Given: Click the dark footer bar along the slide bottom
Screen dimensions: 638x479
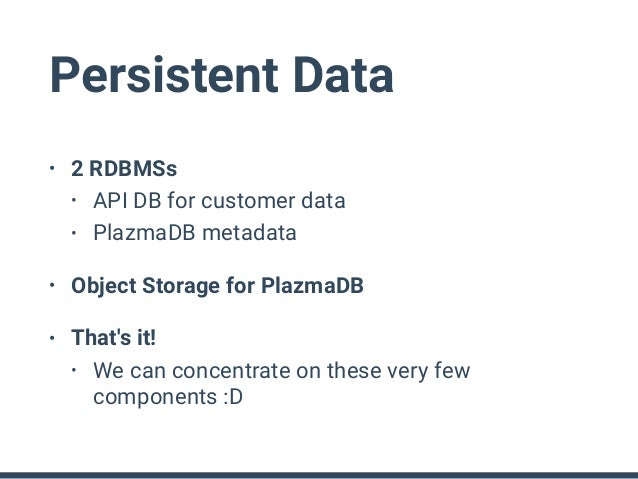Looking at the screenshot, I should pos(319,475).
